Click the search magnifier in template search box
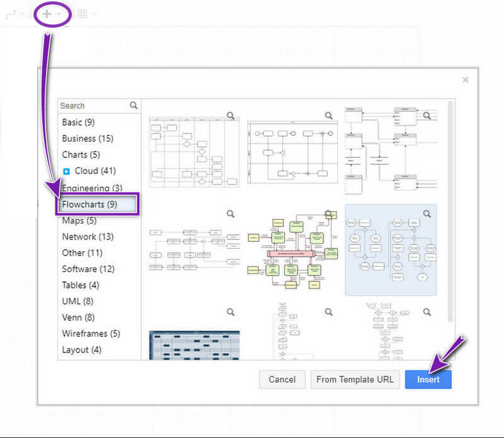Screen dimensions: 504x438 pos(134,106)
